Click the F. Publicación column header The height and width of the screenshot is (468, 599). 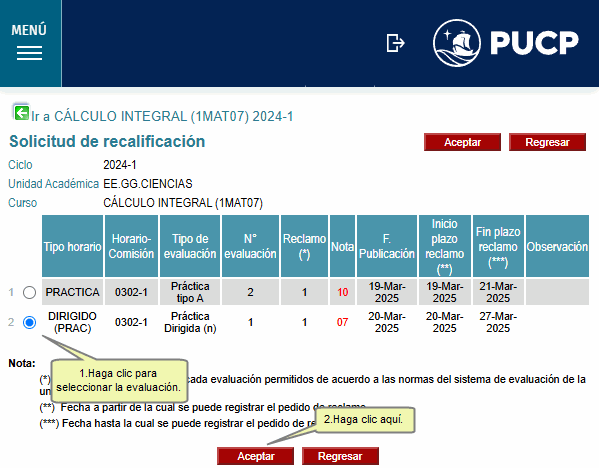point(387,246)
